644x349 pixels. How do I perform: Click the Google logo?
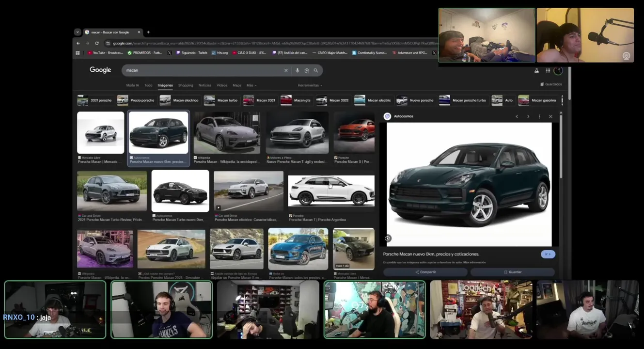click(100, 70)
